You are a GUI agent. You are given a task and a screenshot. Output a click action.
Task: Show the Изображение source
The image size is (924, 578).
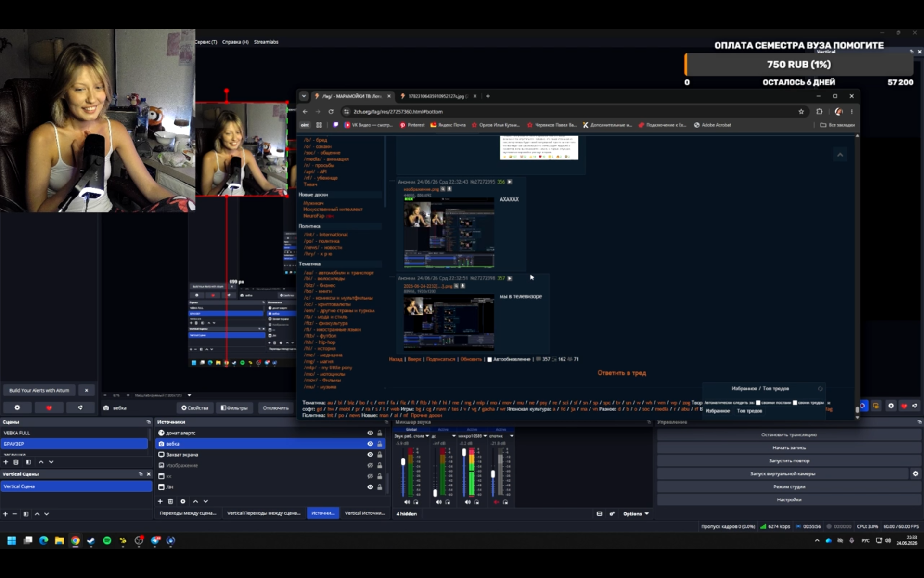pos(370,465)
